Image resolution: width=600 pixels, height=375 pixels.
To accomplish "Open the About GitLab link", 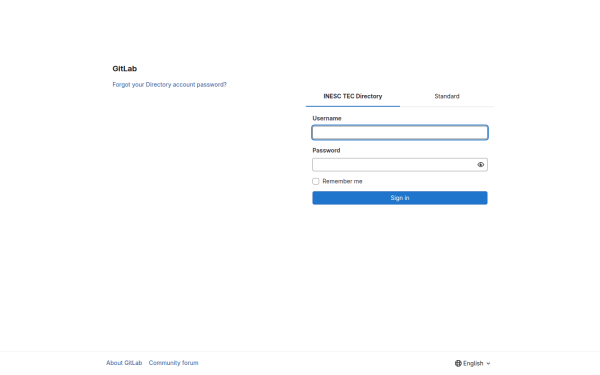I will 124,363.
